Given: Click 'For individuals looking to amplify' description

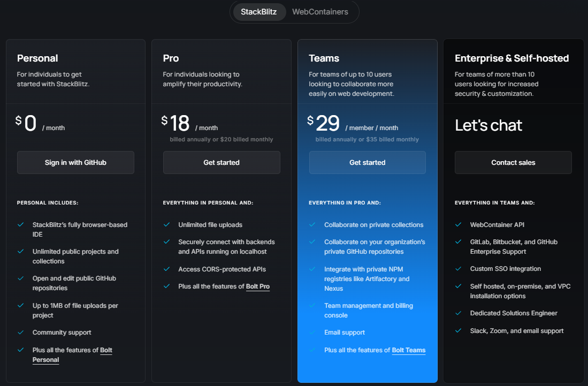Looking at the screenshot, I should [x=202, y=79].
